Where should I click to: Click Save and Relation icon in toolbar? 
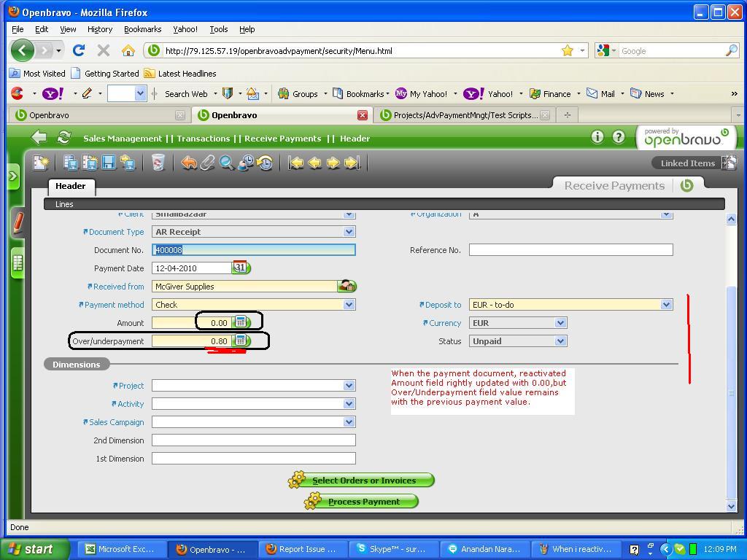click(x=71, y=163)
